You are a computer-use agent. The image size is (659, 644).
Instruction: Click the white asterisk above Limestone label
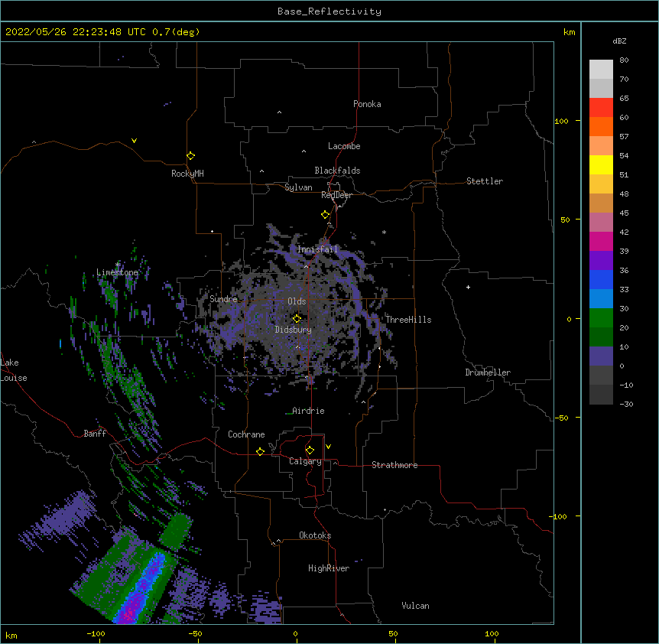tap(117, 265)
